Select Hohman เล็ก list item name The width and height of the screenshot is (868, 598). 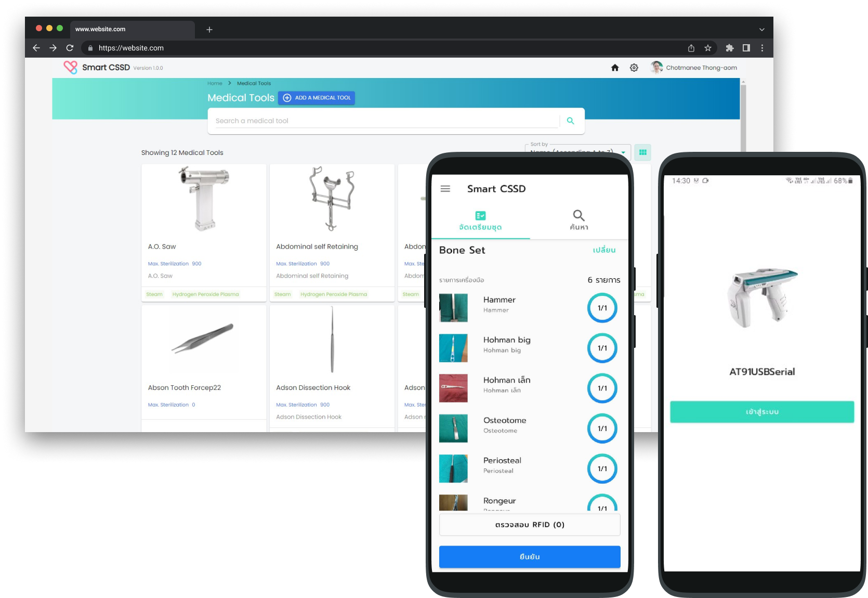click(x=507, y=380)
